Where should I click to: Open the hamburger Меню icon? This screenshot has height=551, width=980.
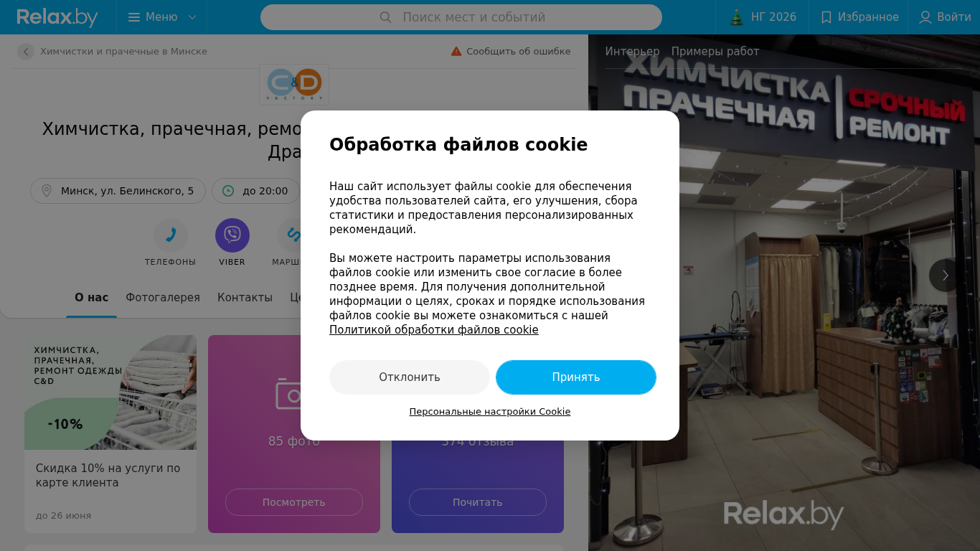click(134, 17)
